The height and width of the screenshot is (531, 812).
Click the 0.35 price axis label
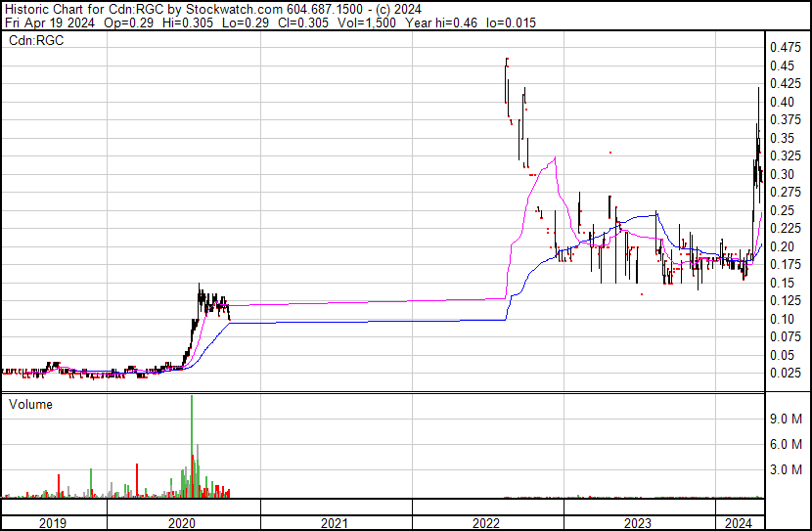click(782, 138)
